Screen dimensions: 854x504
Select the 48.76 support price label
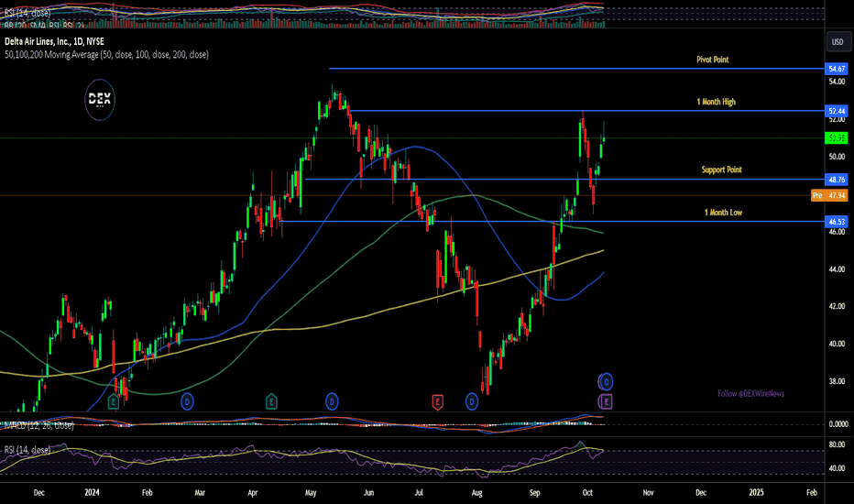(837, 180)
